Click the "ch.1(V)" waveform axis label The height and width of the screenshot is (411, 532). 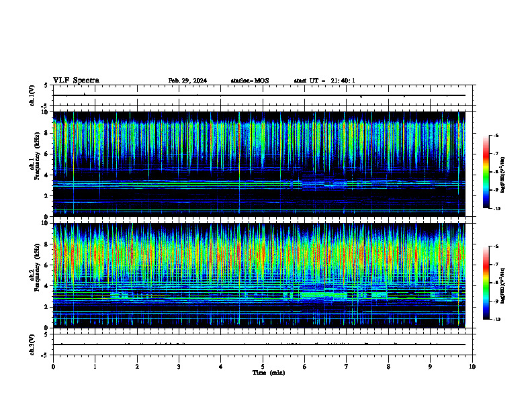(x=32, y=95)
